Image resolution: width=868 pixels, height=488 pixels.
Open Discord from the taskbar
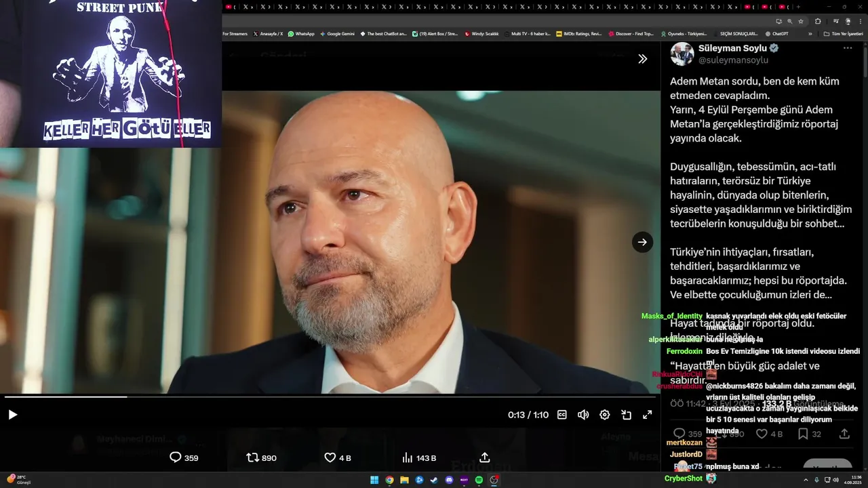[449, 480]
